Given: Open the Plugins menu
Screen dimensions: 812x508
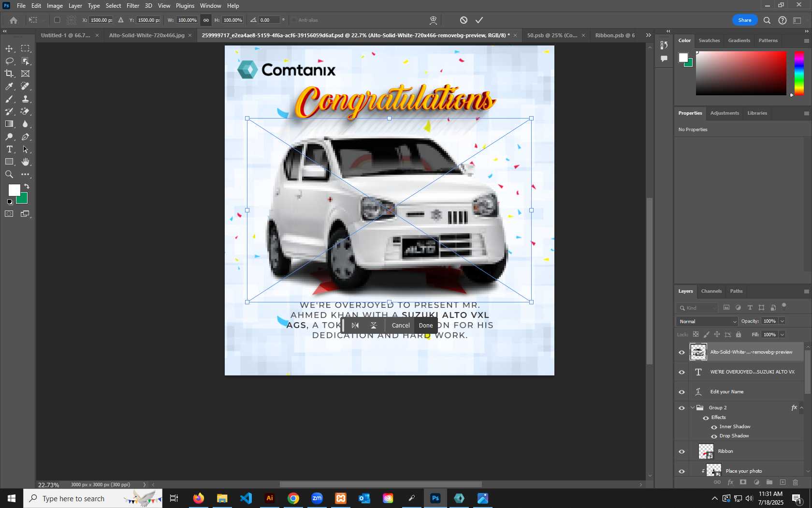Looking at the screenshot, I should click(185, 6).
